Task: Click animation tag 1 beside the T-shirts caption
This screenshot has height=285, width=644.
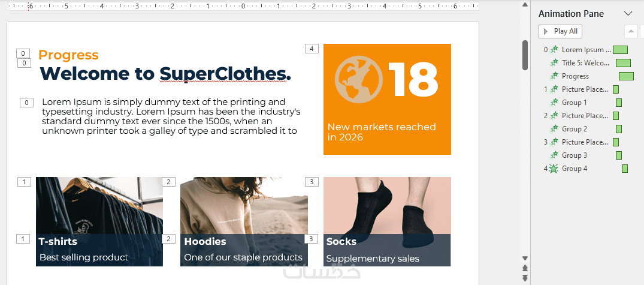Action: (x=23, y=239)
